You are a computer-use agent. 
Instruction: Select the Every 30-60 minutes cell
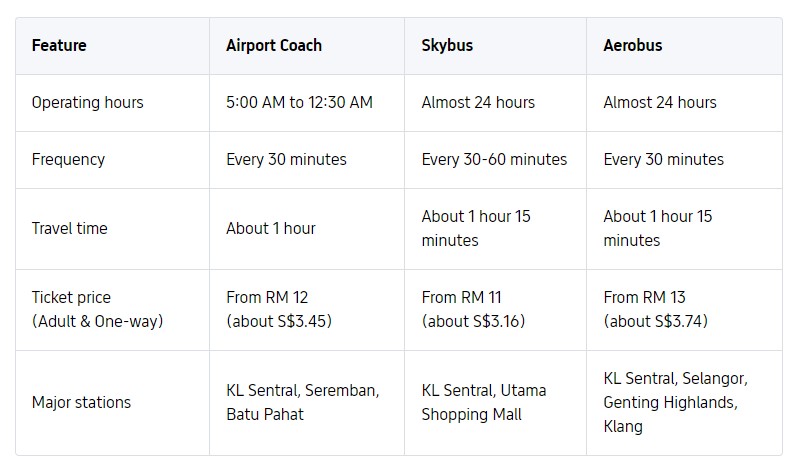(x=494, y=159)
